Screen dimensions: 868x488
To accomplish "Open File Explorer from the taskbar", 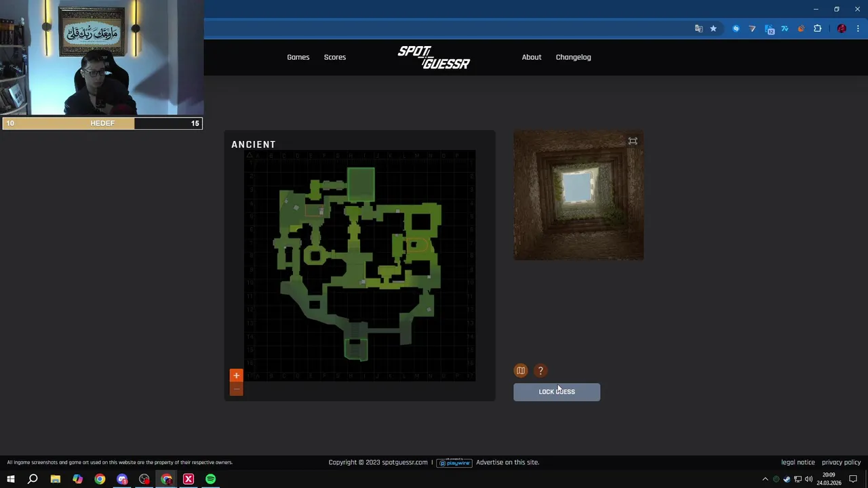I will (56, 479).
